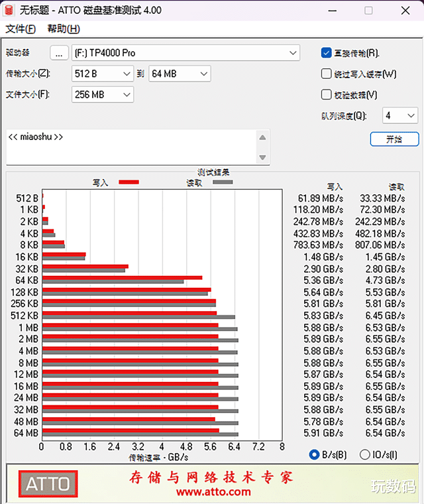Click the 传输速率 - GB/s axis label
The image size is (424, 504).
[x=159, y=458]
